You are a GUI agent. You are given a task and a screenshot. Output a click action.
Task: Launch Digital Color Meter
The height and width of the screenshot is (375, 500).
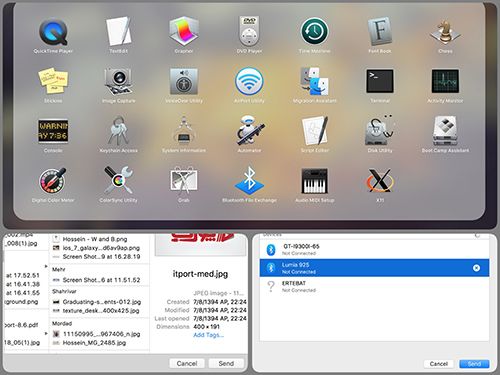point(53,181)
